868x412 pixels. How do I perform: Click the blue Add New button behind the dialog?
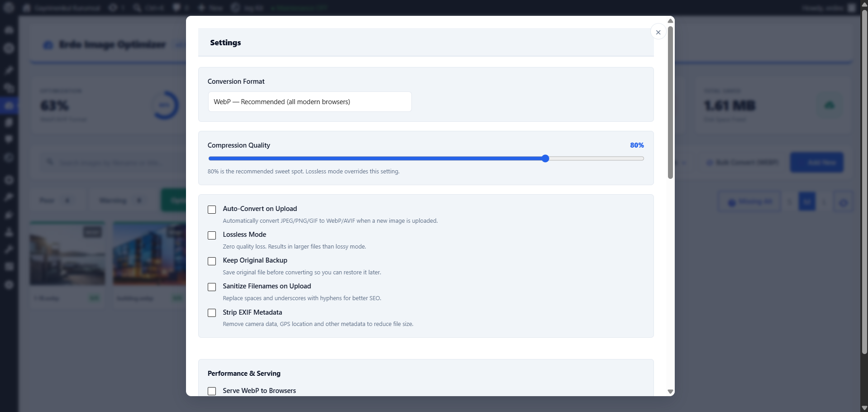pyautogui.click(x=817, y=162)
